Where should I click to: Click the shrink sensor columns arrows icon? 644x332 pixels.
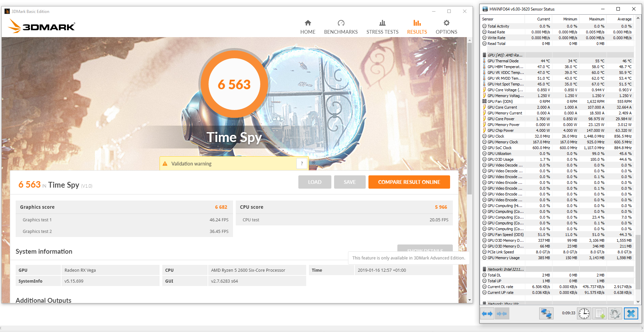(502, 314)
